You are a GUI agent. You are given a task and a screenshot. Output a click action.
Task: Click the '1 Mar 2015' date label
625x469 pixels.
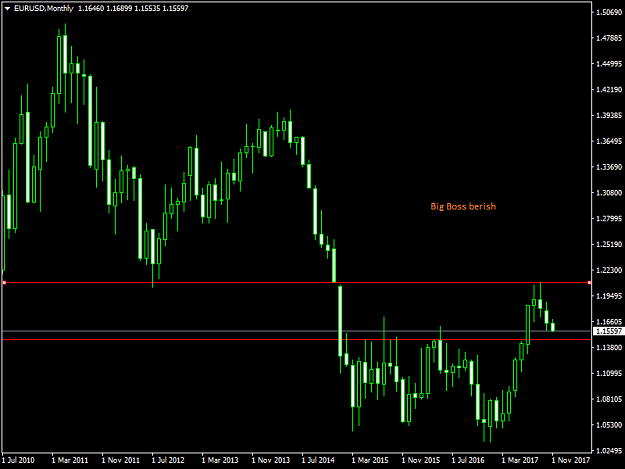click(x=370, y=460)
